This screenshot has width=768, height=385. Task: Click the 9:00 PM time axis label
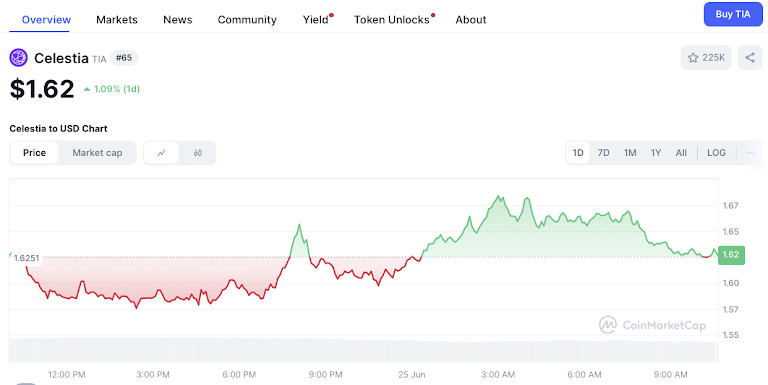pos(325,375)
